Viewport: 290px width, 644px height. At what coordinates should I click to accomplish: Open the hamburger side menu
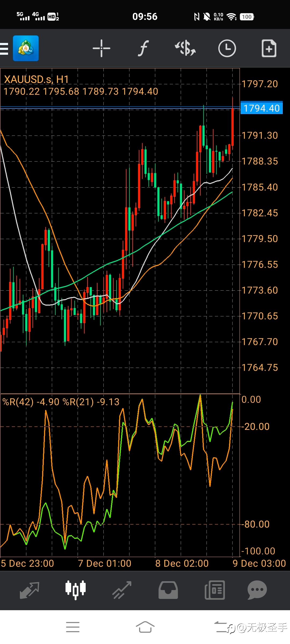[x=4, y=49]
